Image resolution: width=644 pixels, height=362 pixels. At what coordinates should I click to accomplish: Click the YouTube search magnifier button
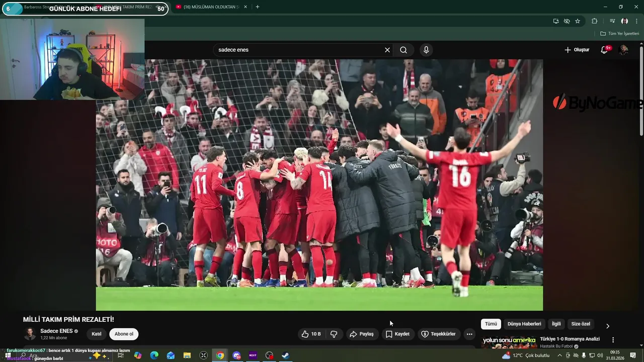click(x=404, y=50)
